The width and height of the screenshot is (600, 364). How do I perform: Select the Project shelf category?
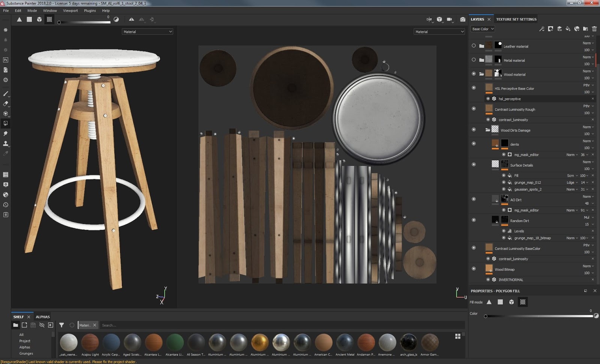pyautogui.click(x=25, y=341)
